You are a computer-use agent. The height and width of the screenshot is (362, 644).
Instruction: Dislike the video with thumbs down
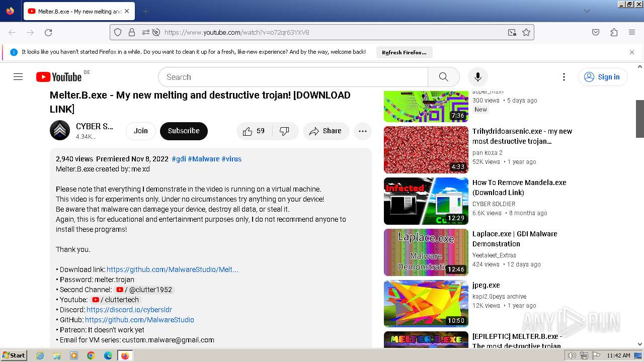(285, 131)
